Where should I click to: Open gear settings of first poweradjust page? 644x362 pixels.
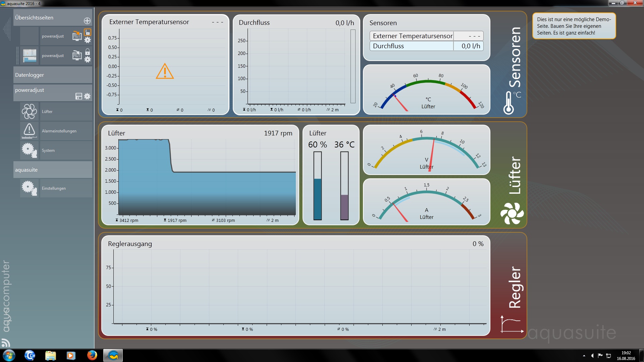tap(88, 40)
